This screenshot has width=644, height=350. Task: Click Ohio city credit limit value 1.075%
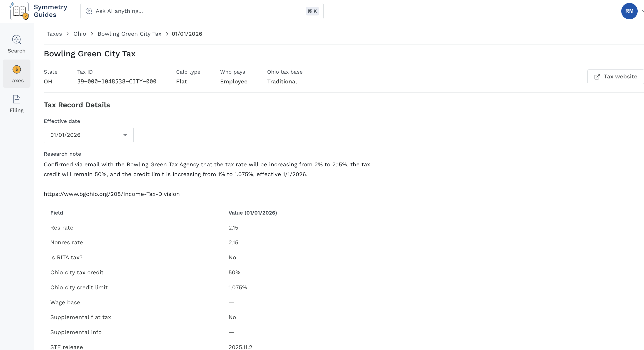(237, 287)
